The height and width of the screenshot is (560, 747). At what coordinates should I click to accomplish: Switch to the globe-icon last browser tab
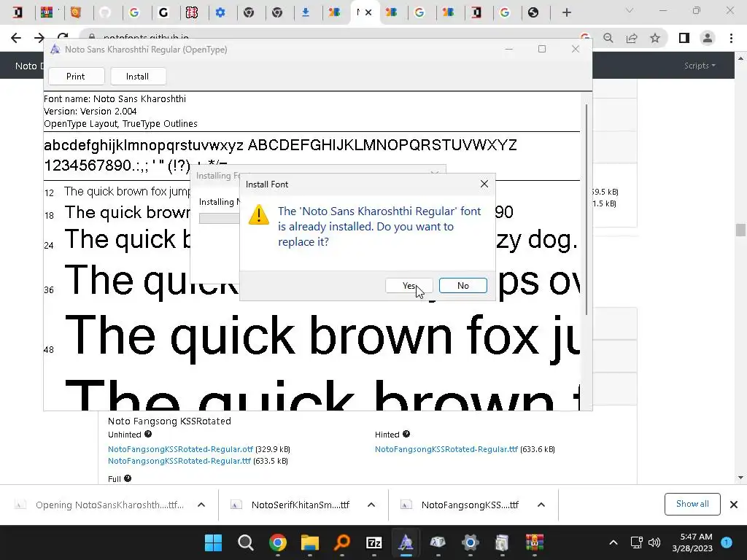533,12
